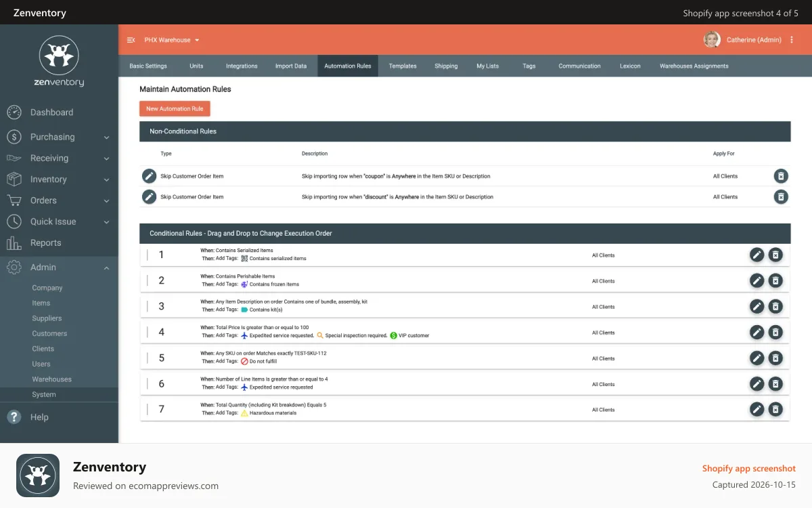Open Warehouses under Admin
The image size is (812, 508).
click(x=52, y=379)
